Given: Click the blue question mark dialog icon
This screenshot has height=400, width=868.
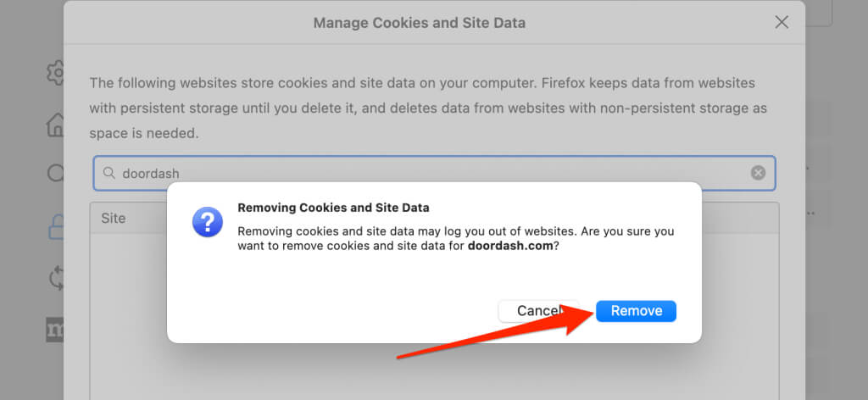Looking at the screenshot, I should click(x=208, y=222).
